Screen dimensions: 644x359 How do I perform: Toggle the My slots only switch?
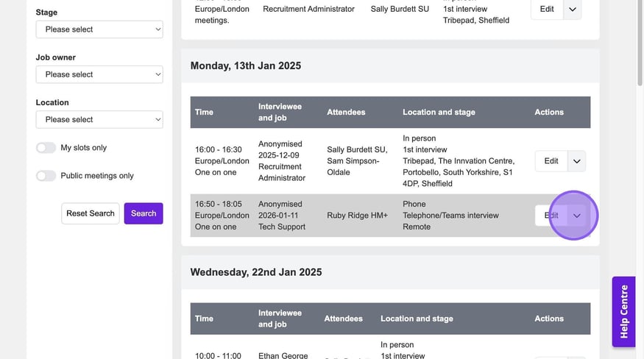pyautogui.click(x=46, y=148)
